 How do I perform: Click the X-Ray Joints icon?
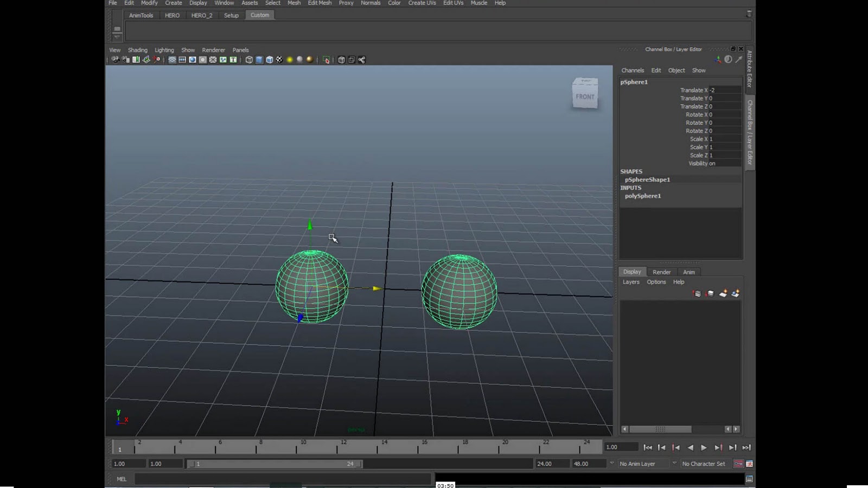[x=362, y=60]
